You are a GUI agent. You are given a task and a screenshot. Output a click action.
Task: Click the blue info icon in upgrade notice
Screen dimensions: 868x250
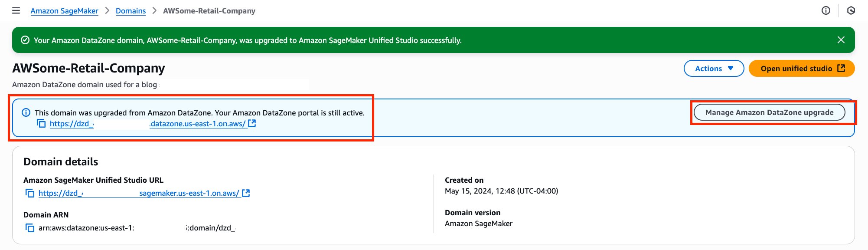tap(26, 112)
